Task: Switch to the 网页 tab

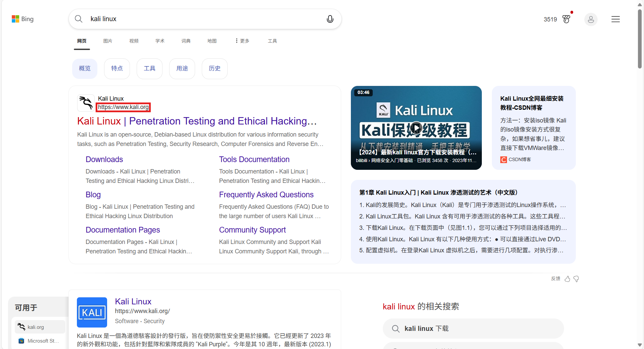Action: click(82, 41)
